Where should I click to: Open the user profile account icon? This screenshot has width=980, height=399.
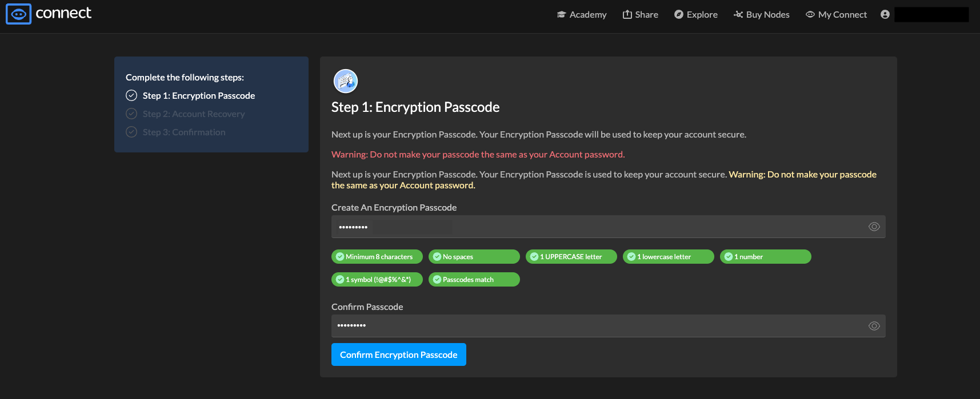[x=885, y=14]
